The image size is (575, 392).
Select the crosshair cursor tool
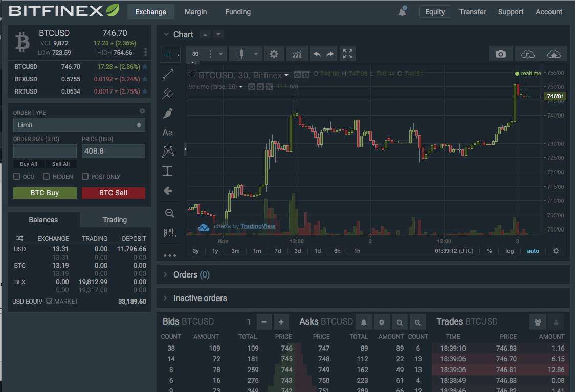[x=168, y=55]
